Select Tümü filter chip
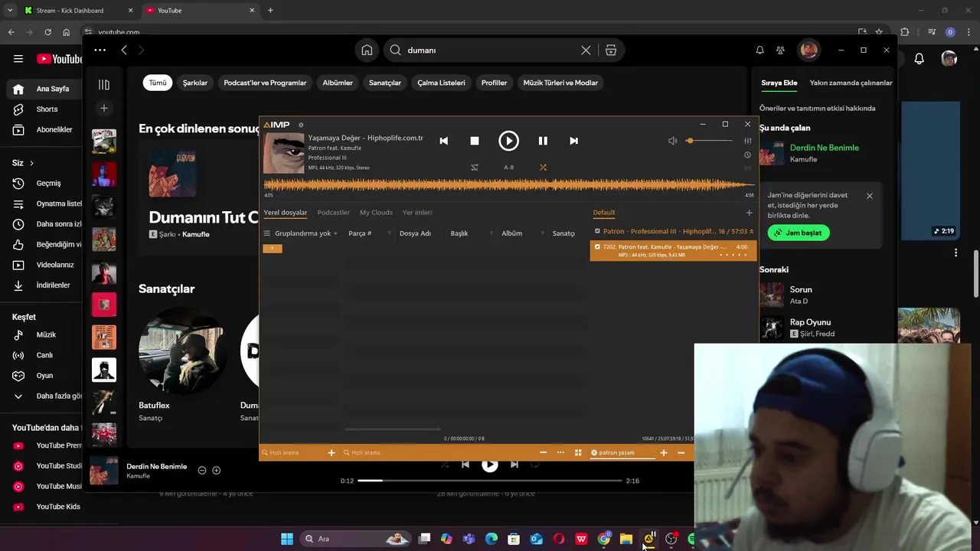 coord(158,83)
